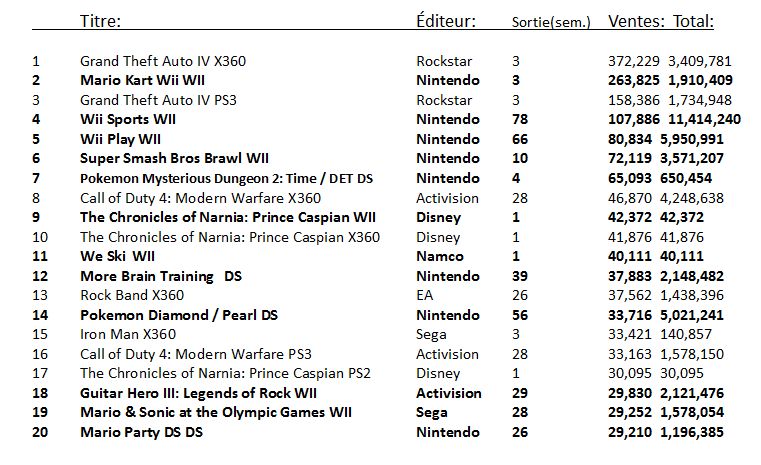
Task: Select Call of Duty 4 X360 title
Action: 200,198
